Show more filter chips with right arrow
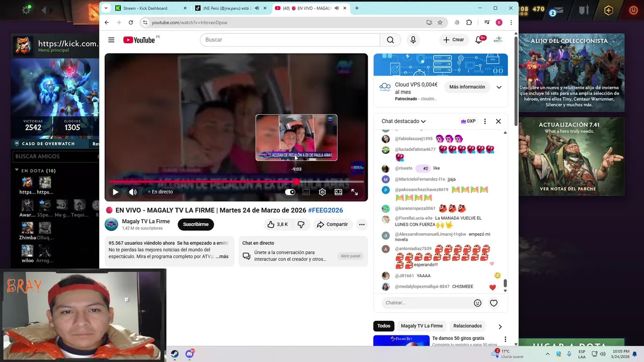 coord(500,326)
